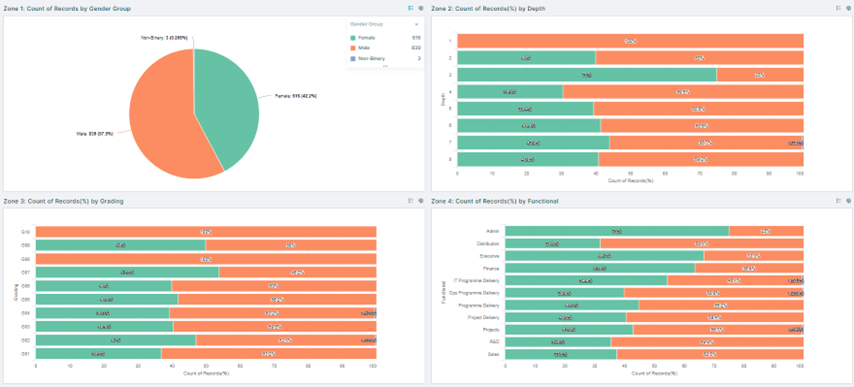Select the green Female segment for Sales

click(x=561, y=354)
